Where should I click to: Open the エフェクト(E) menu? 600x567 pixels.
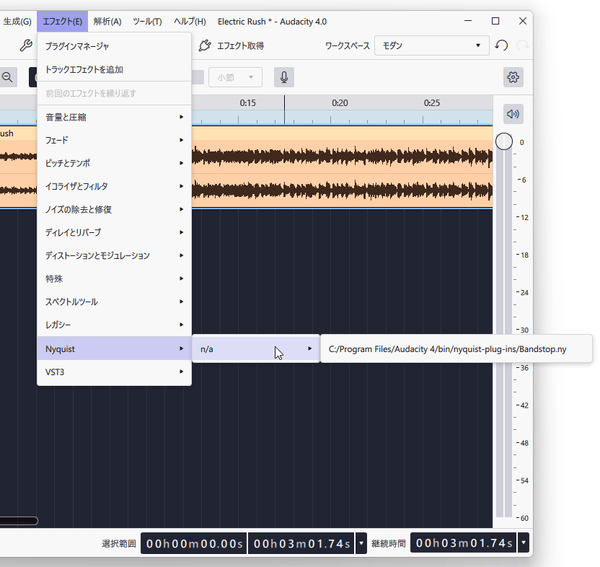(x=62, y=21)
